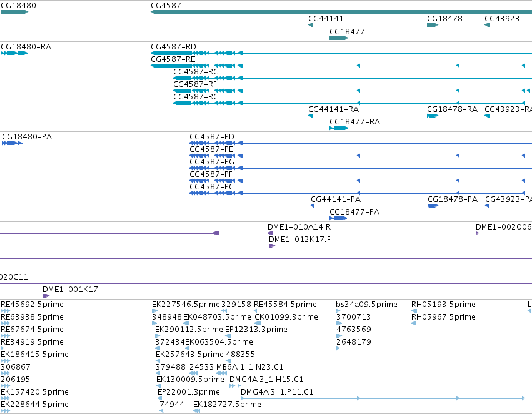The width and height of the screenshot is (532, 414).
Task: Select protein label CG4587-PC
Action: [x=211, y=187]
